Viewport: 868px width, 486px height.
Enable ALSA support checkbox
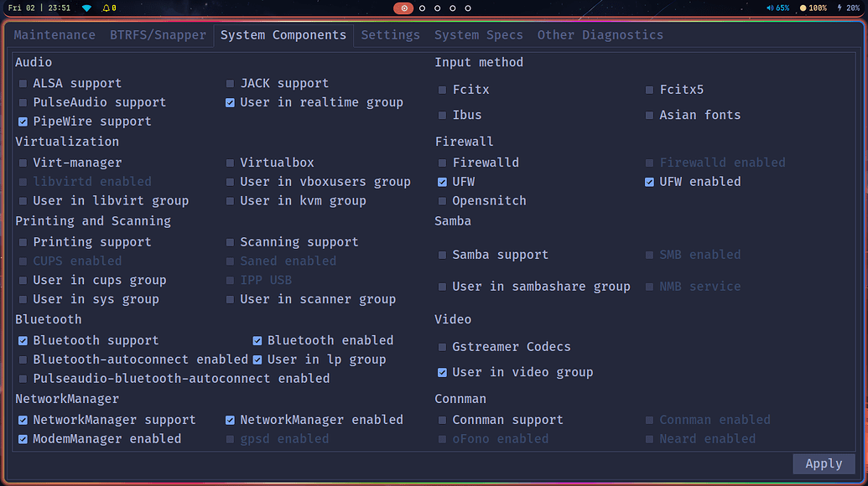23,84
